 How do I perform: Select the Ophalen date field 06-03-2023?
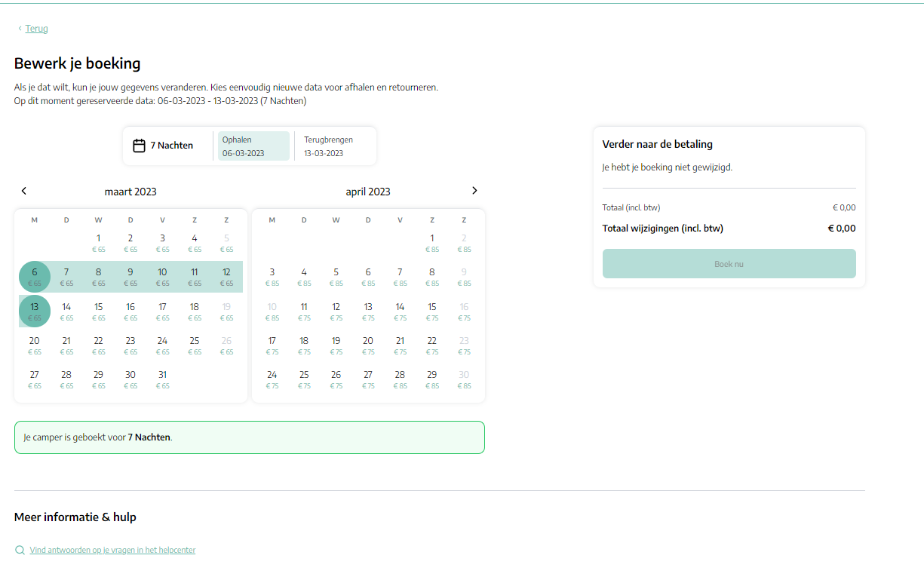[253, 146]
